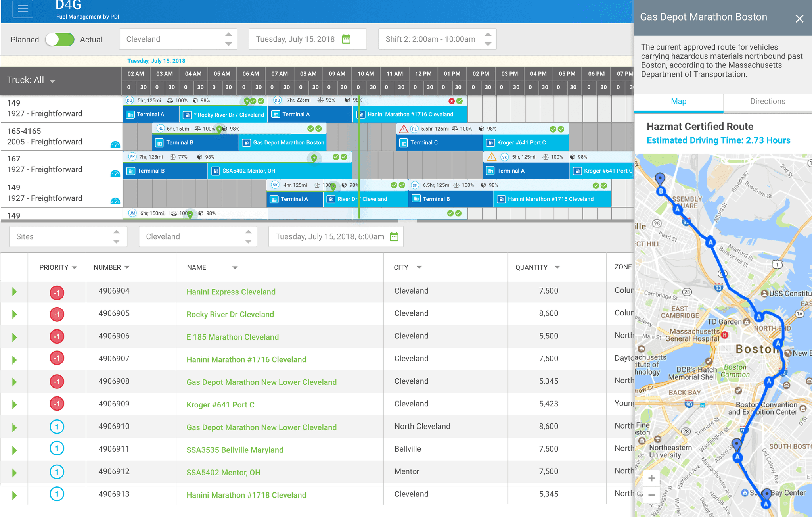Expand row for order 4906904
The height and width of the screenshot is (517, 812).
tap(15, 292)
